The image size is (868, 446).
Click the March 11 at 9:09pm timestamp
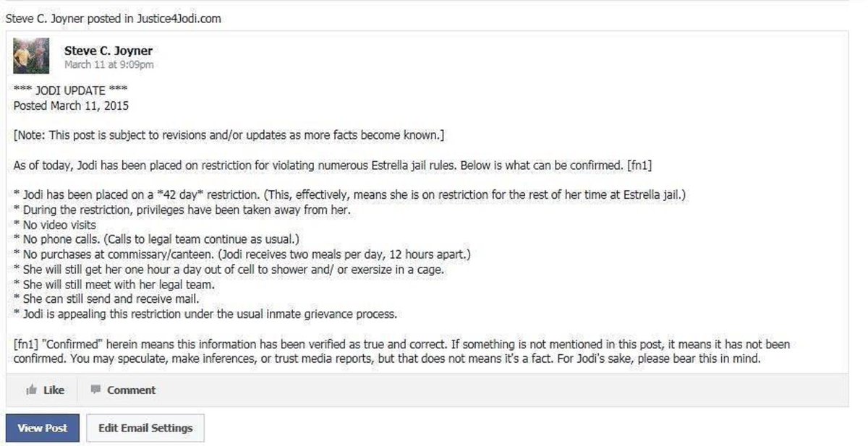tap(109, 64)
